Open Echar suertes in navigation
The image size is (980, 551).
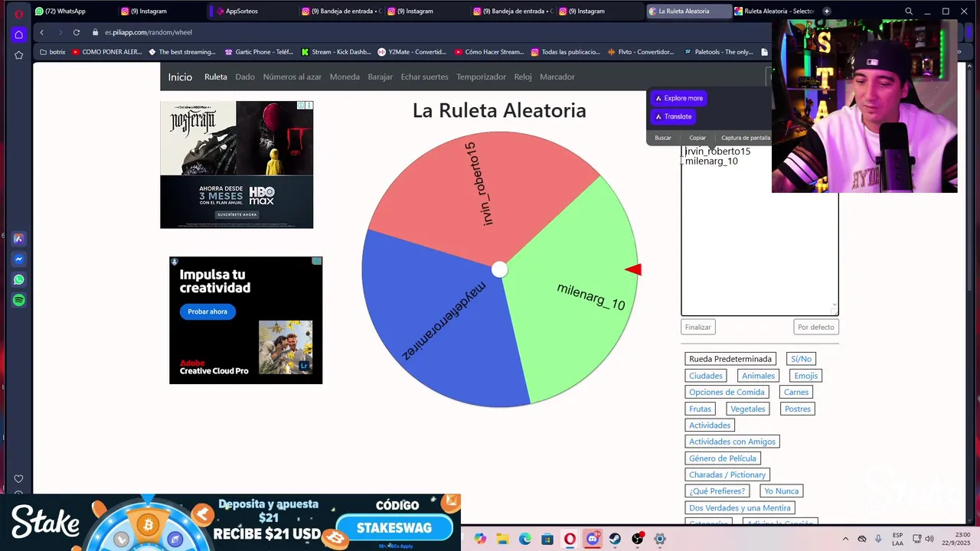(x=424, y=77)
